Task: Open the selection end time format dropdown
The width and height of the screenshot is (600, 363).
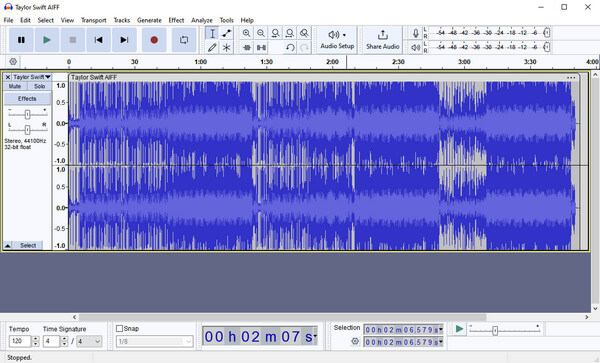Action: coord(440,342)
